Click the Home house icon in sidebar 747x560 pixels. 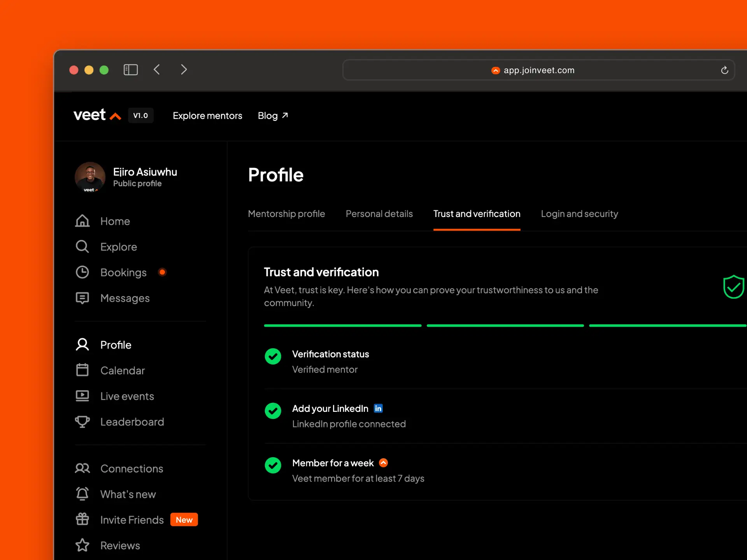82,221
